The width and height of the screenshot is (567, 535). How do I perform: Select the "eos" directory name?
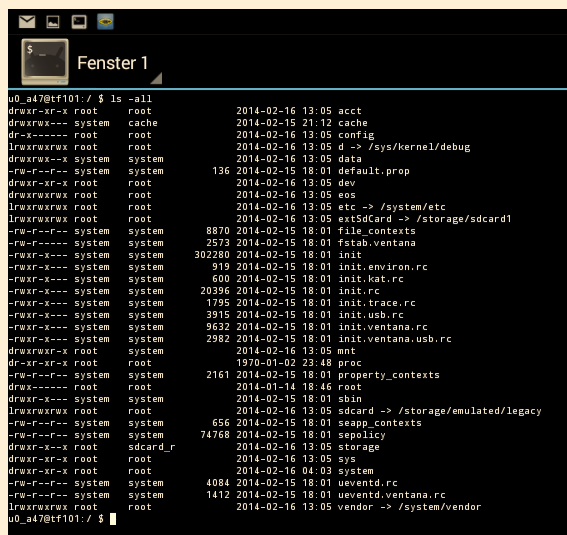click(346, 195)
